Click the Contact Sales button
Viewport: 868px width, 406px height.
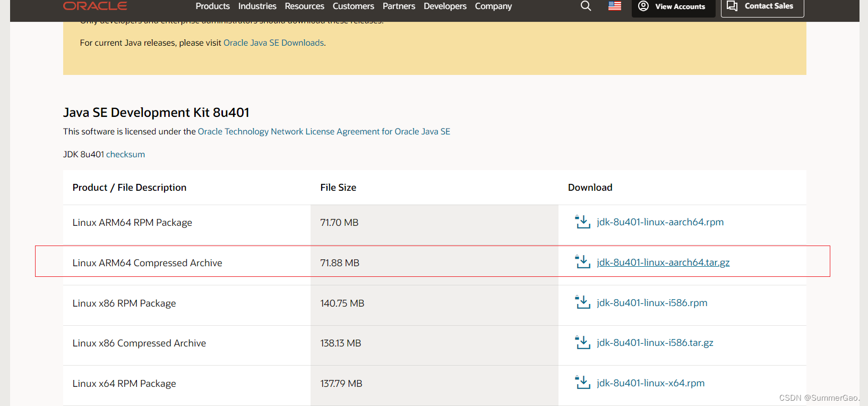tap(762, 6)
